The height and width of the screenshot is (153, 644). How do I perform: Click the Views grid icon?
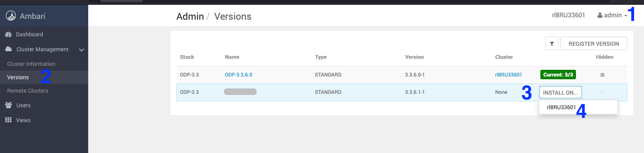[x=8, y=120]
